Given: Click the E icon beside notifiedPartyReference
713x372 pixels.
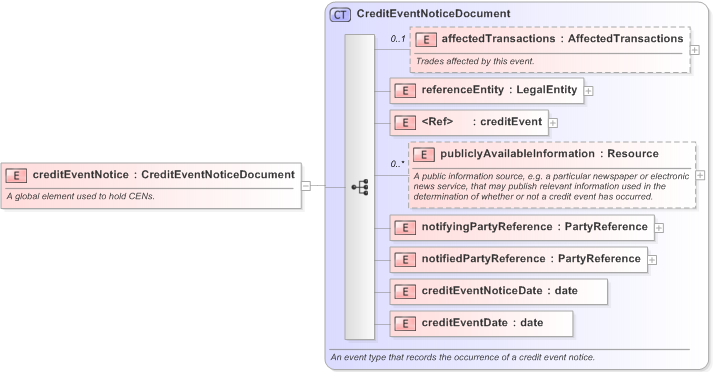Looking at the screenshot, I should [x=405, y=259].
